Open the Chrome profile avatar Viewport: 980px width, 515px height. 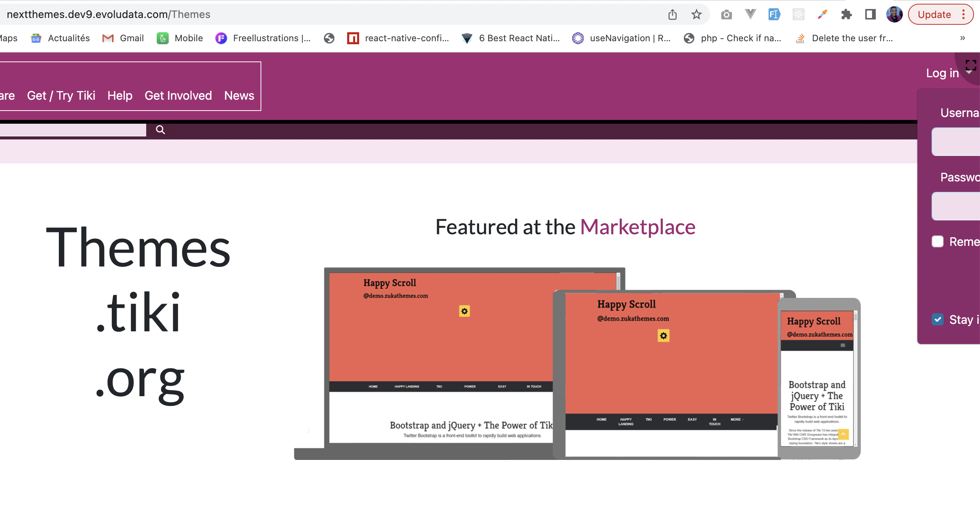pos(894,15)
